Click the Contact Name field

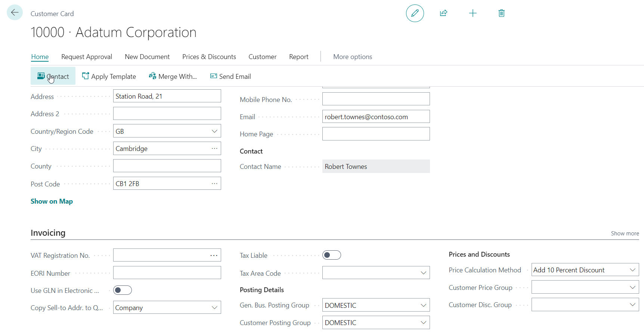pos(376,166)
